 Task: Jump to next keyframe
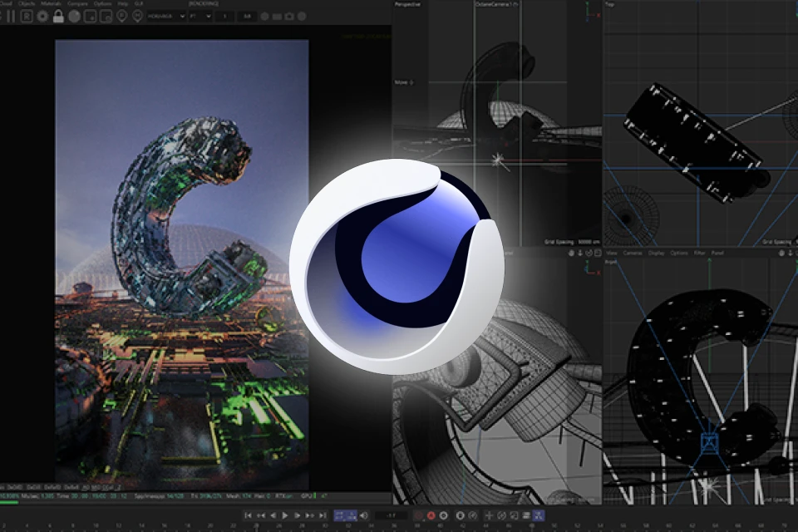(x=309, y=515)
